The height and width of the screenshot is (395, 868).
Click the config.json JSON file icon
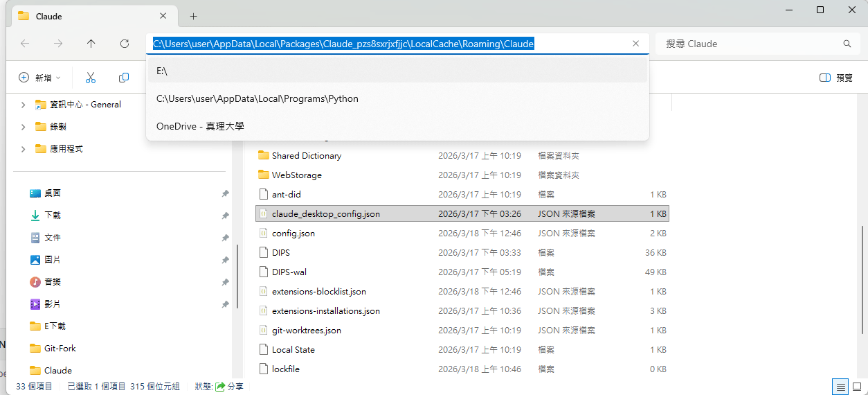coord(263,234)
